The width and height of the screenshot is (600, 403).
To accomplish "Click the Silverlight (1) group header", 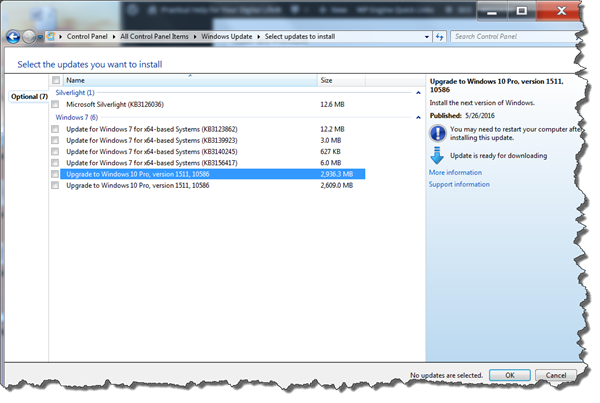I will click(x=75, y=93).
